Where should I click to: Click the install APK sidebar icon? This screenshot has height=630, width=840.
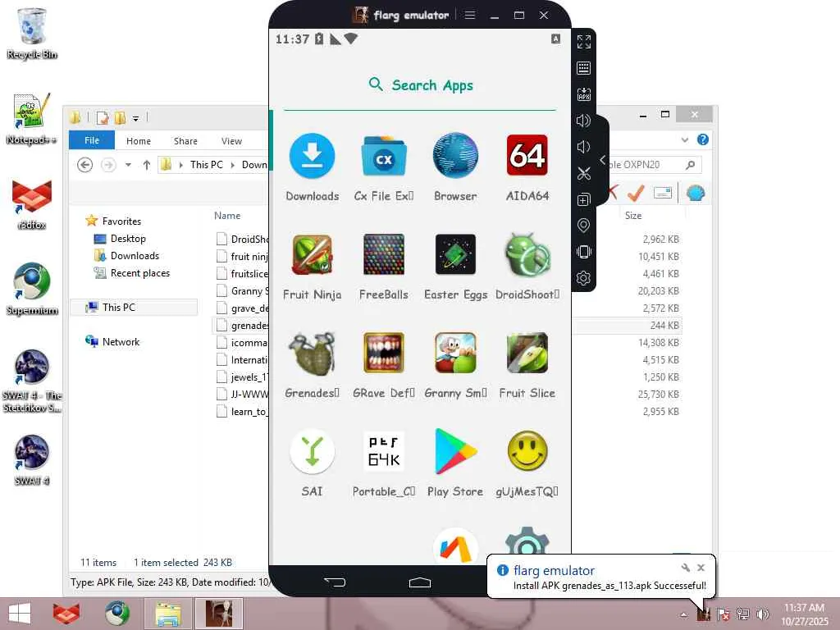pos(584,94)
